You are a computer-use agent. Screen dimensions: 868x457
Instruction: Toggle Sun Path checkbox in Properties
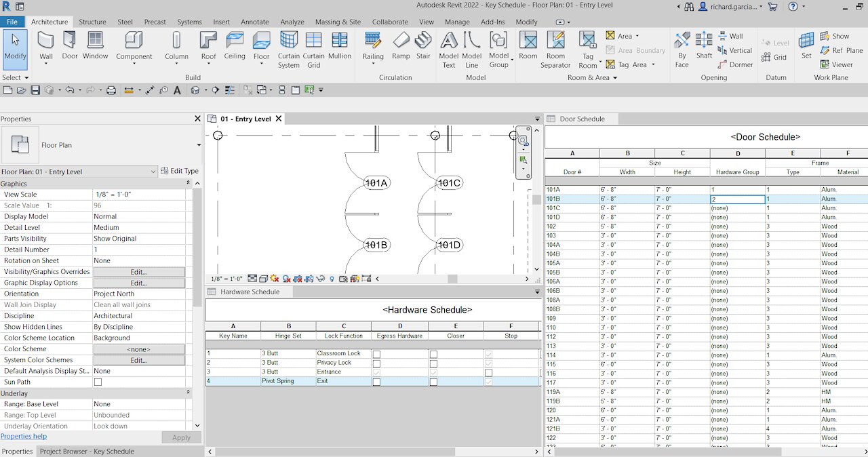click(x=98, y=382)
